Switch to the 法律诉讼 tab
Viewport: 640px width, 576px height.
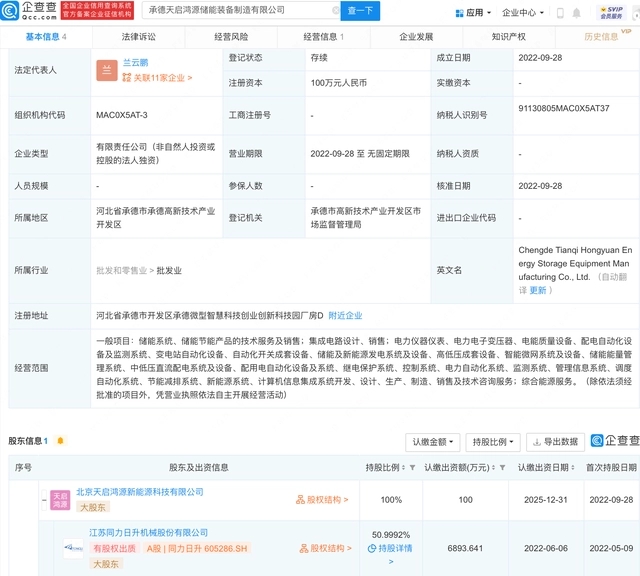tap(138, 36)
